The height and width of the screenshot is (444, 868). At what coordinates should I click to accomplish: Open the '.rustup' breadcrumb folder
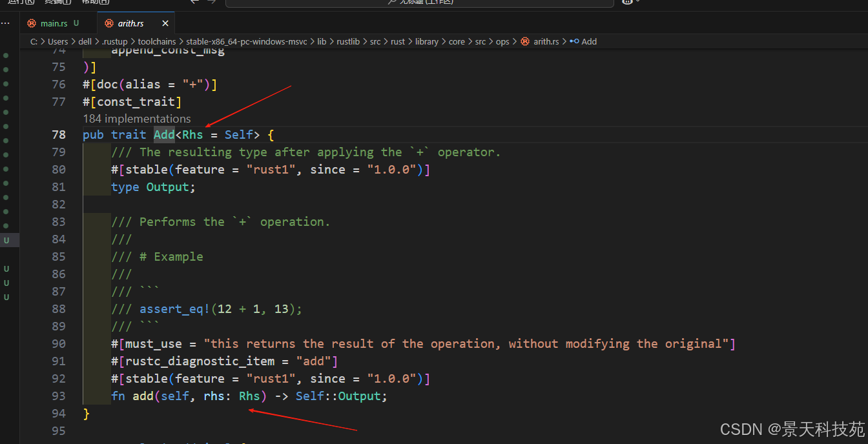(115, 41)
